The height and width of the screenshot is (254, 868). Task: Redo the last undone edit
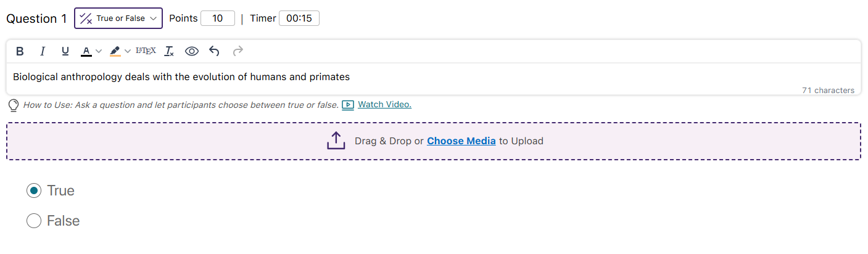click(238, 51)
